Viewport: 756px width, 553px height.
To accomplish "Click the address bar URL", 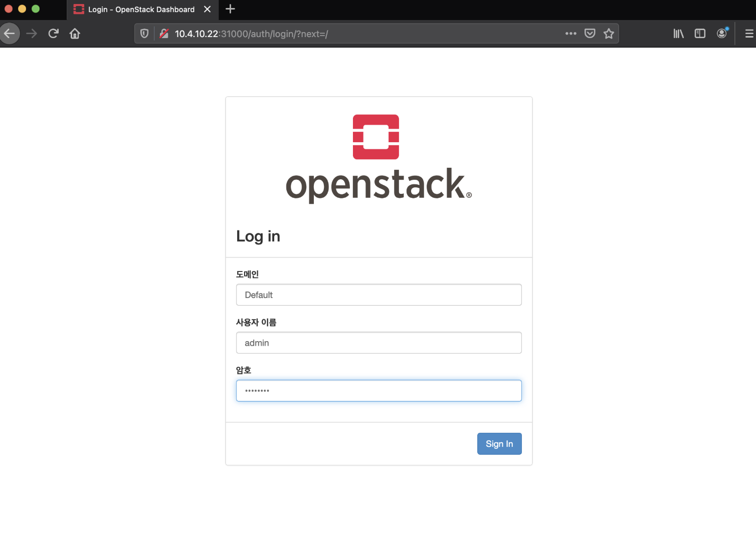I will (x=251, y=34).
